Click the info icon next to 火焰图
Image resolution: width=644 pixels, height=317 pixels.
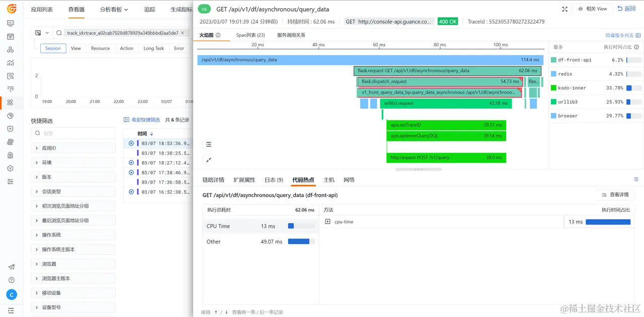click(x=218, y=35)
